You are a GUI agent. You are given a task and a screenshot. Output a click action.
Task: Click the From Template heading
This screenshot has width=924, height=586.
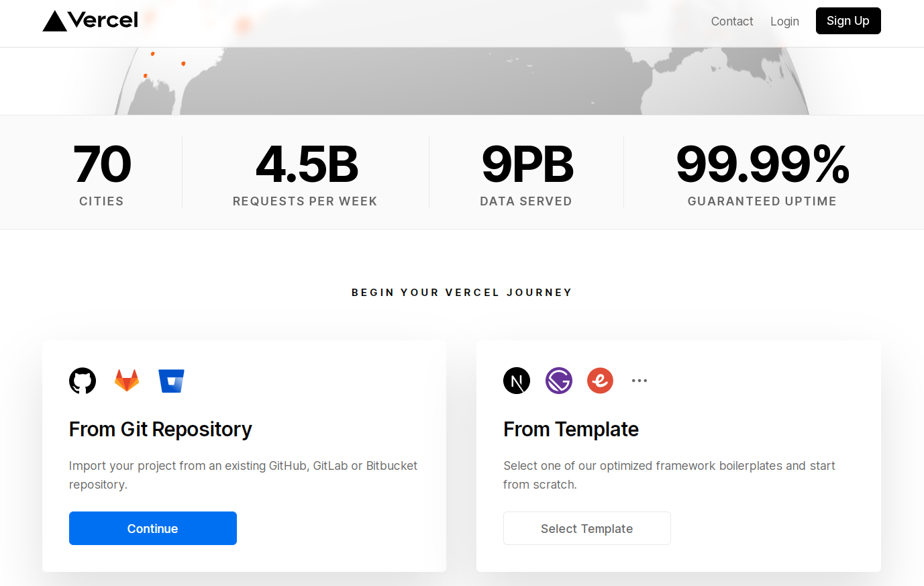pos(571,429)
